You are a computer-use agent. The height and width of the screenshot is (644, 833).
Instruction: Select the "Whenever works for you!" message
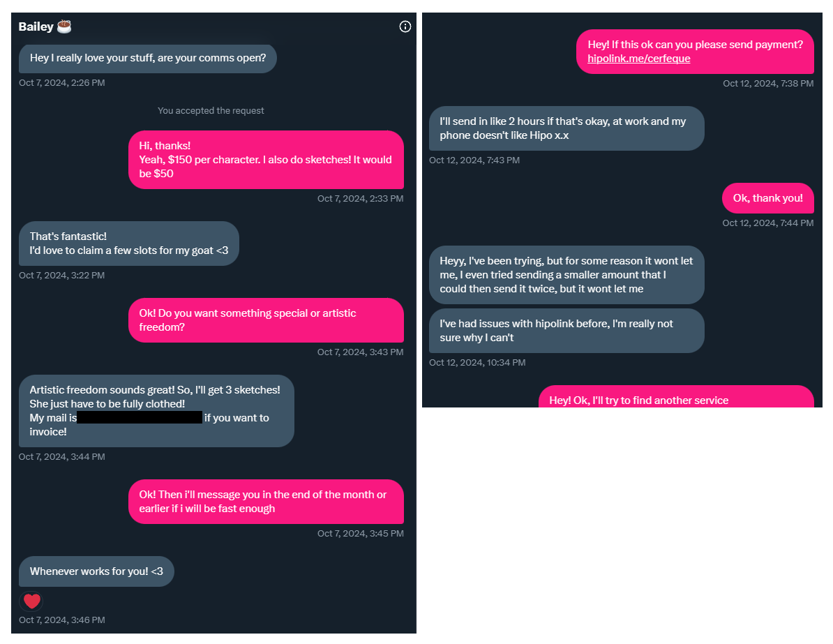[96, 571]
